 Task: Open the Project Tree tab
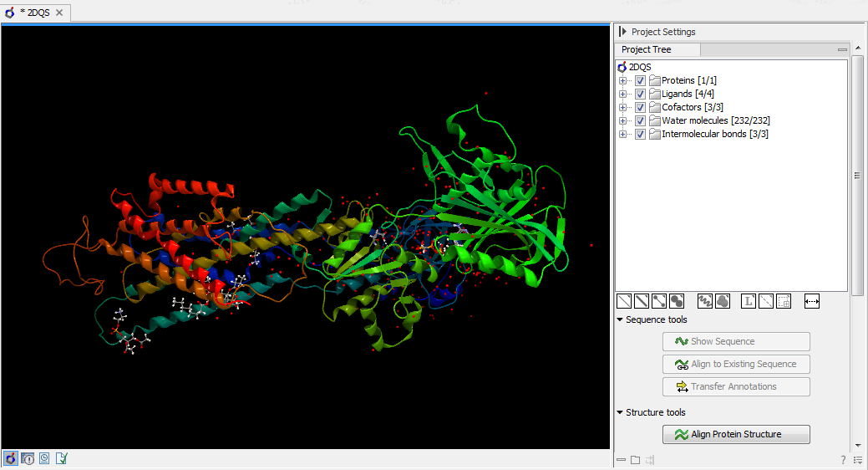tap(646, 49)
